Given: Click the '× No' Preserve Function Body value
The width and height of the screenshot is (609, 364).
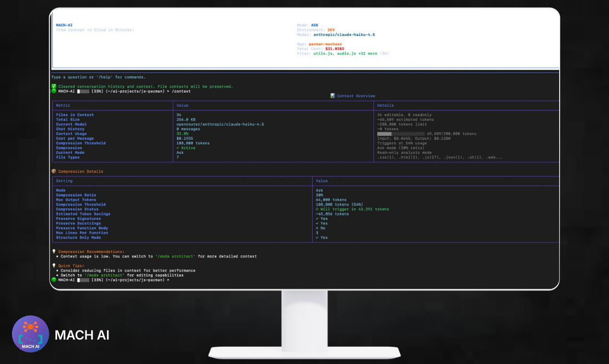Looking at the screenshot, I should pyautogui.click(x=320, y=228).
